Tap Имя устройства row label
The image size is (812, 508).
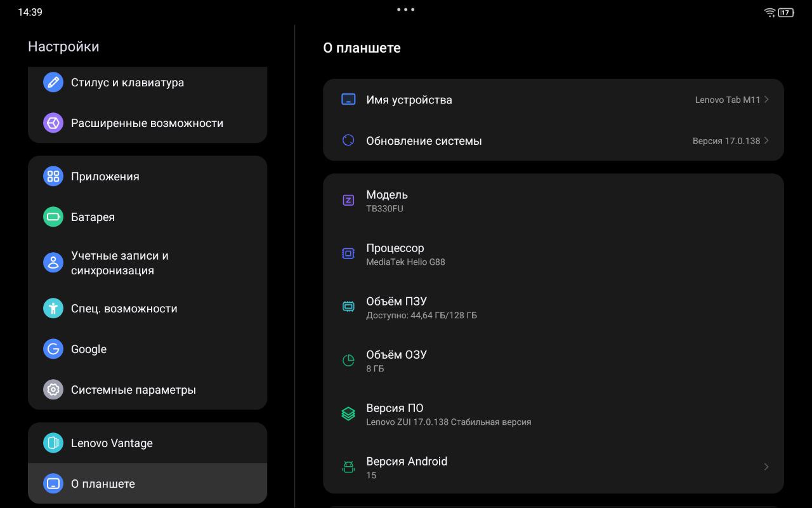(409, 100)
